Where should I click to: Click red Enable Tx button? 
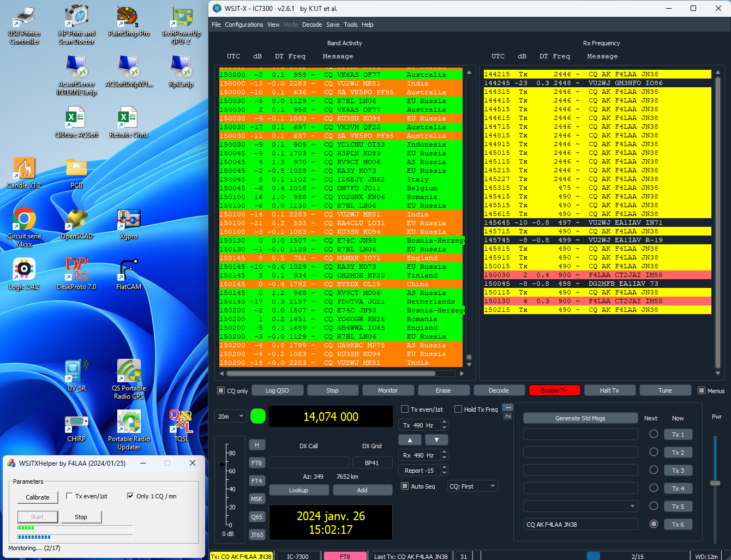click(x=554, y=390)
